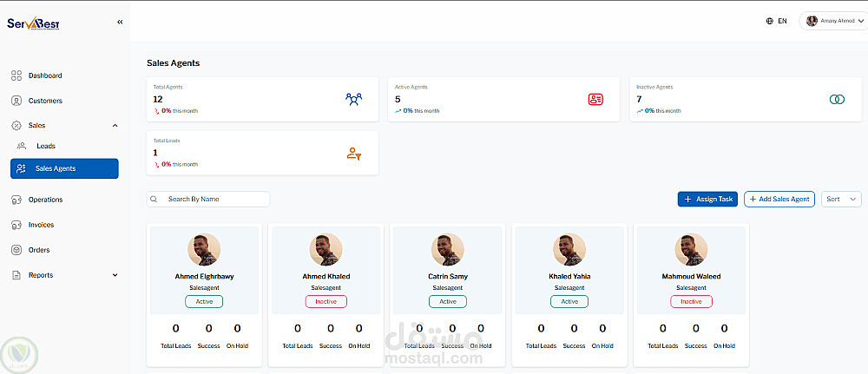868x374 pixels.
Task: Collapse sidebar with double-chevron icon
Action: (120, 23)
